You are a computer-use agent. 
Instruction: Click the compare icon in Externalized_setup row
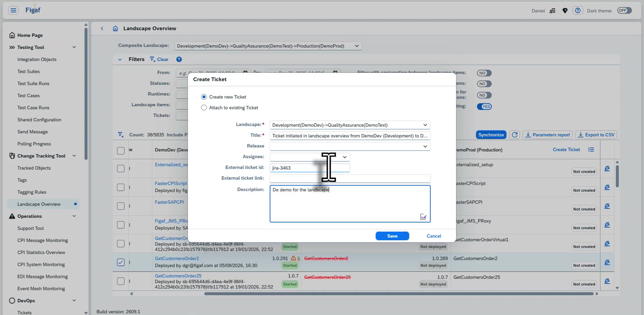pyautogui.click(x=607, y=169)
